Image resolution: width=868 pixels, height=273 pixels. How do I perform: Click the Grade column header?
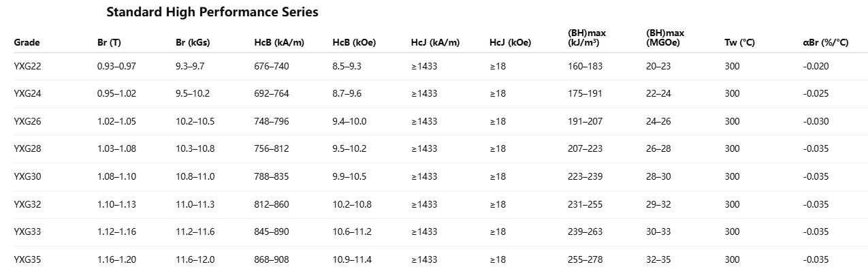tap(27, 42)
